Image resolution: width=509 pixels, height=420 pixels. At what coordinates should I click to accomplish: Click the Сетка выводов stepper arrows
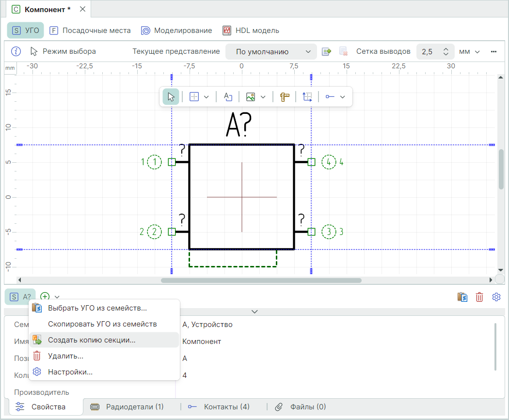pos(446,52)
